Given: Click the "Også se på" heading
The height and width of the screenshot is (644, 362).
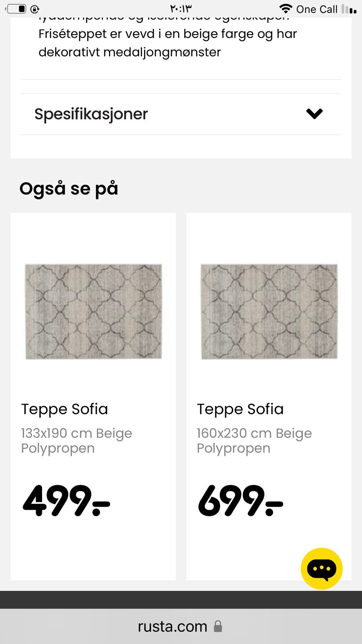Looking at the screenshot, I should click(69, 188).
